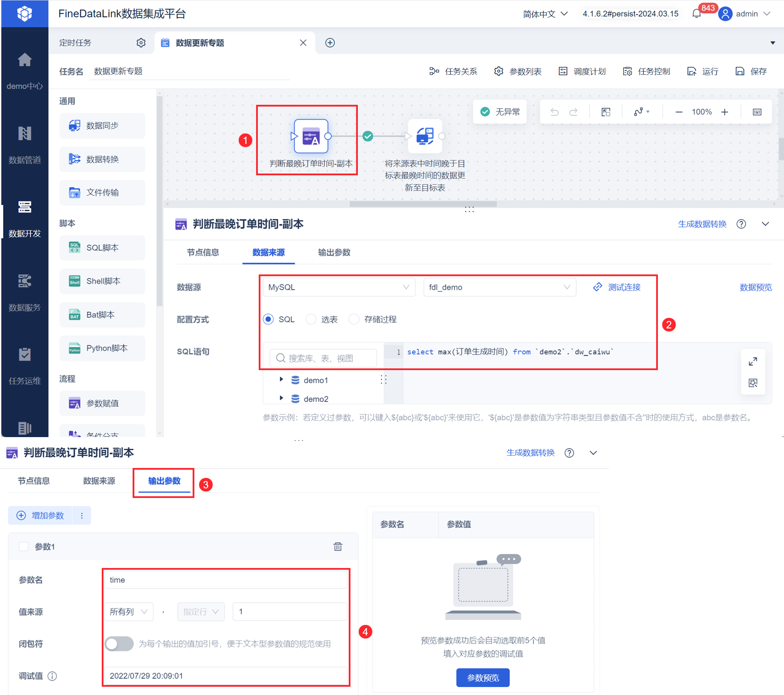The width and height of the screenshot is (784, 695).
Task: Add the Shell脚本 node type
Action: (x=103, y=281)
